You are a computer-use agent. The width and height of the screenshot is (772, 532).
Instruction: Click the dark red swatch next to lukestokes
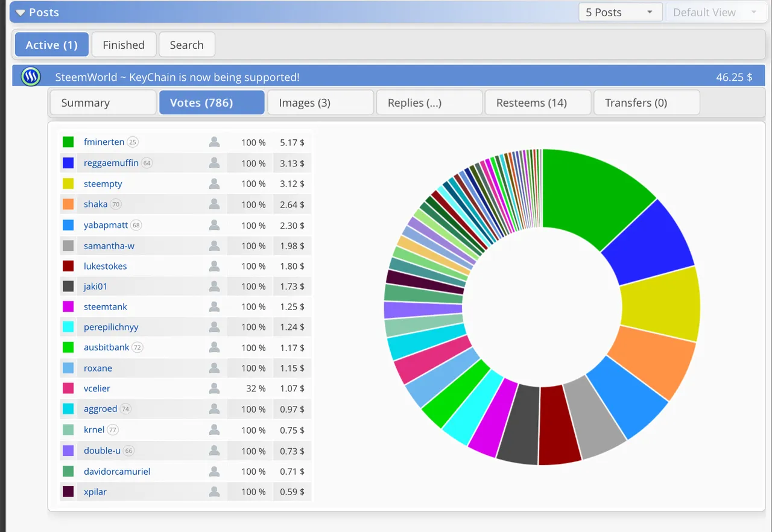pyautogui.click(x=68, y=266)
